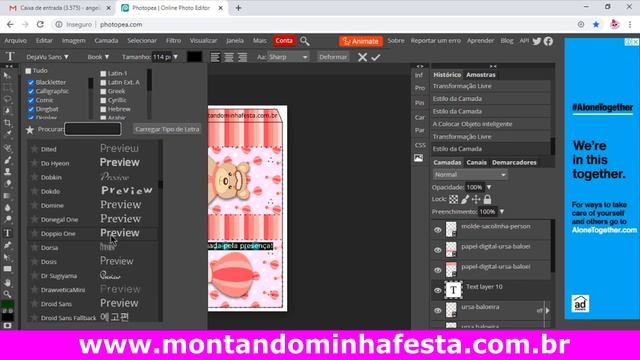Switch to the Canais tab
Image resolution: width=640 pixels, height=360 pixels.
coord(476,162)
